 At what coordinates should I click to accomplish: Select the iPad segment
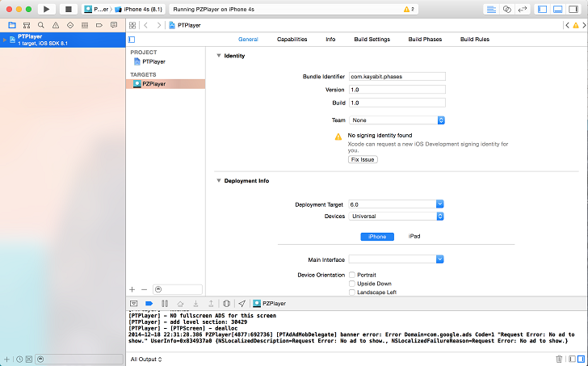[414, 236]
